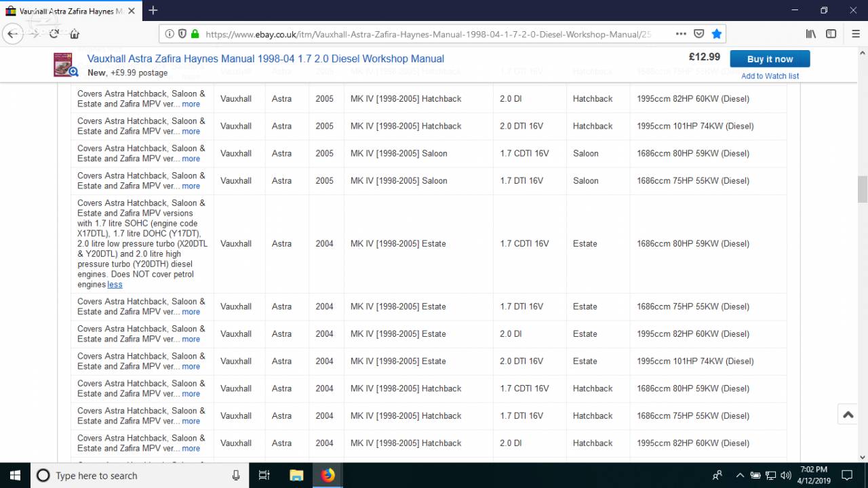The height and width of the screenshot is (488, 868).
Task: Click the Buy it now button
Action: (x=770, y=59)
